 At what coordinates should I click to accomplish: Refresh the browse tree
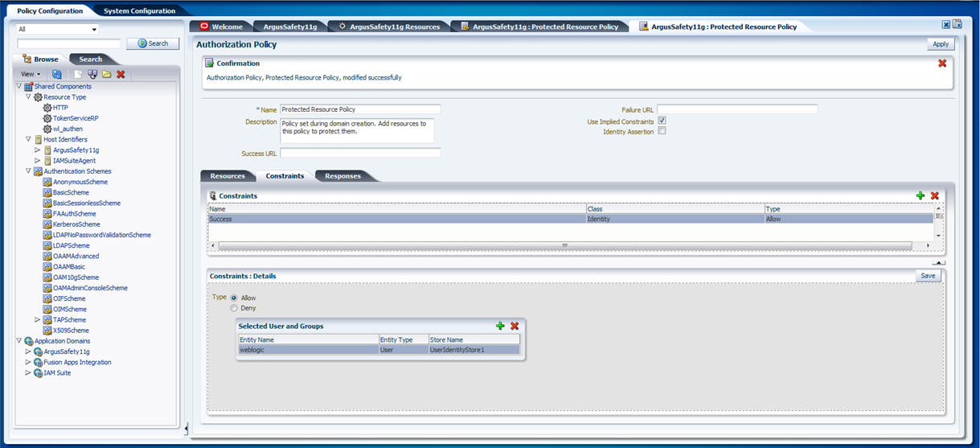[57, 74]
